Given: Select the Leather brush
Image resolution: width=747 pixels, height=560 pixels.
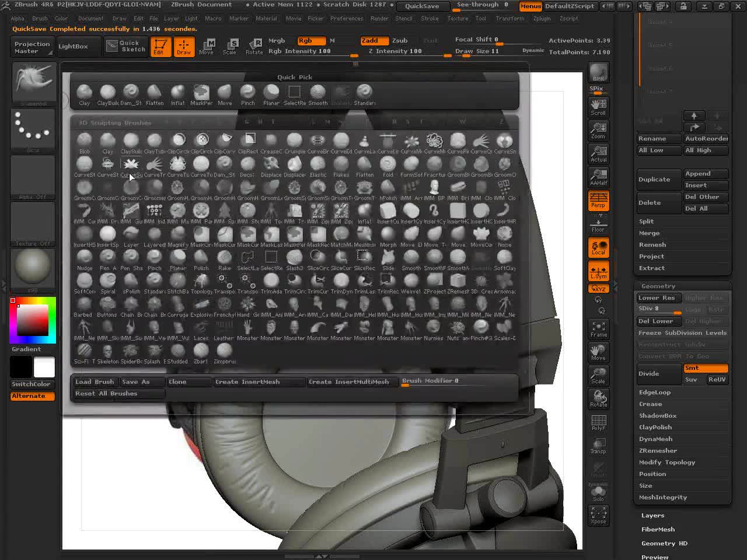Looking at the screenshot, I should [x=225, y=330].
